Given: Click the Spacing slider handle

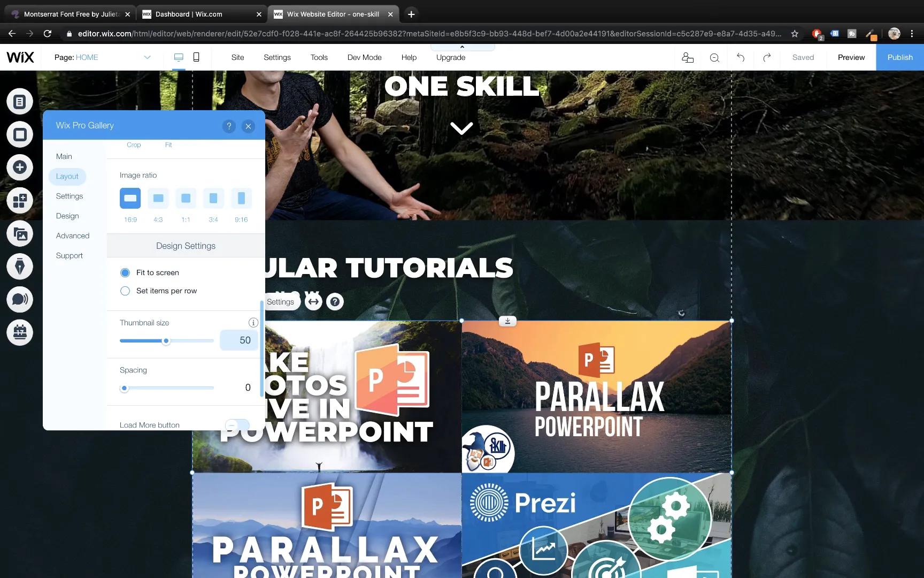Looking at the screenshot, I should tap(124, 389).
